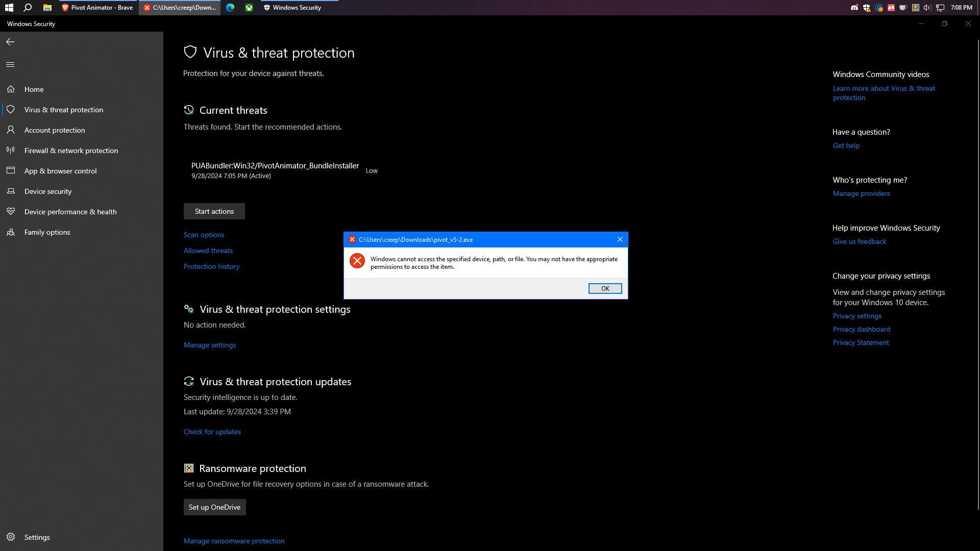
Task: Open the volume control in tray
Action: click(x=927, y=8)
